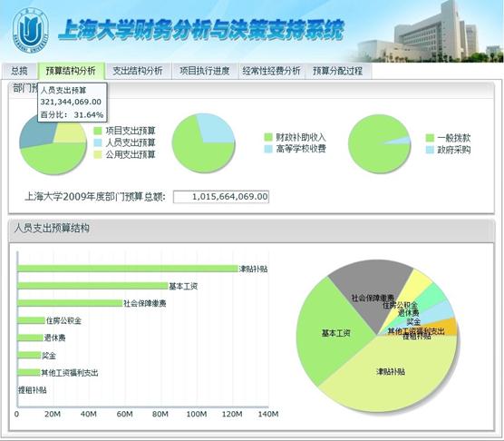This screenshot has height=441, width=504.
Task: Open the 总揽 overview tab
Action: pos(19,71)
